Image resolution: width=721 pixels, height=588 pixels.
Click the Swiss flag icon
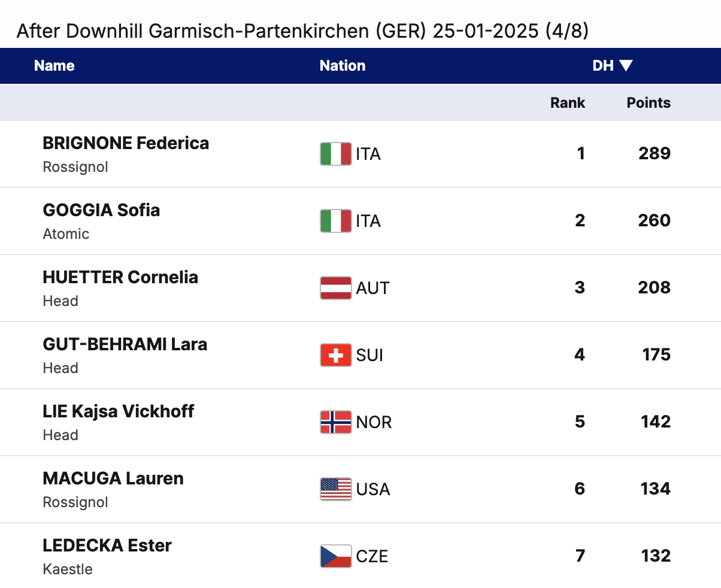pos(336,355)
